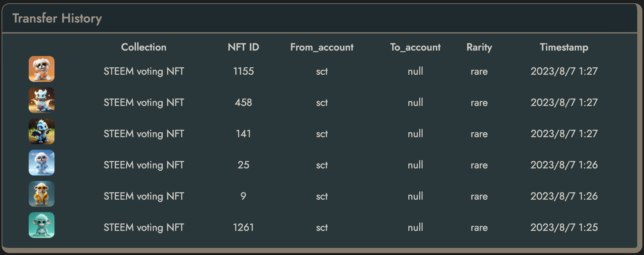The image size is (644, 255).
Task: Select the To_account column header
Action: pos(415,47)
